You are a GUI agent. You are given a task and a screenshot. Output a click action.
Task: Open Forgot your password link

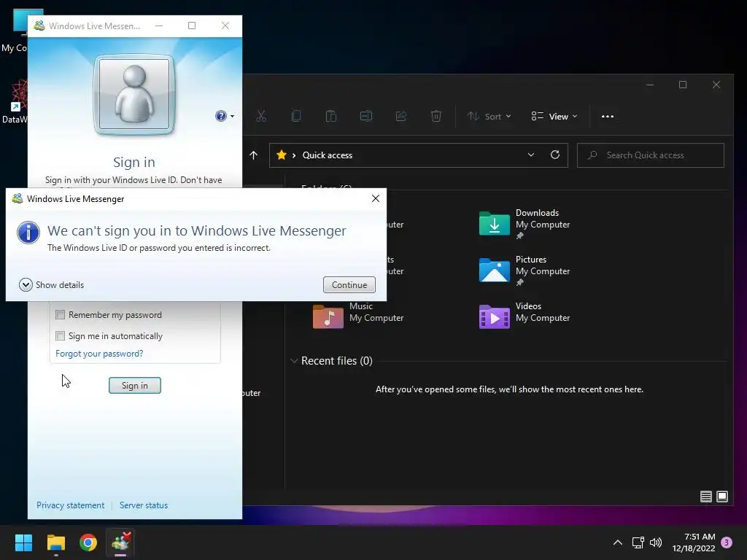[99, 354]
